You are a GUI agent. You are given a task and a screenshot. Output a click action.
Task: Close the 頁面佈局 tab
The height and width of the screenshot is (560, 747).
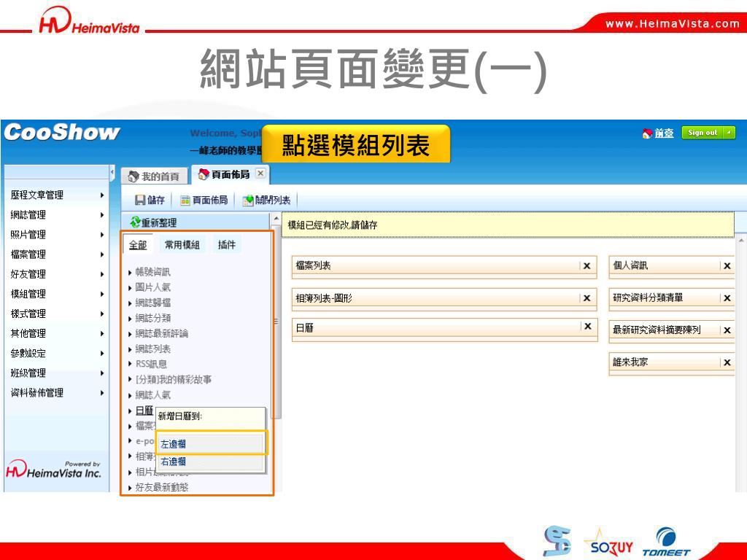pos(260,174)
